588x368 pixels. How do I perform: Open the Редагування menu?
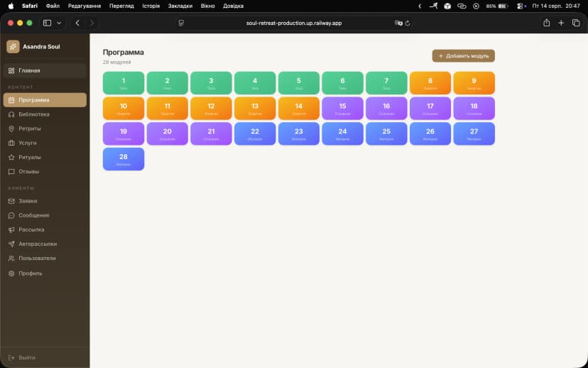click(x=85, y=6)
